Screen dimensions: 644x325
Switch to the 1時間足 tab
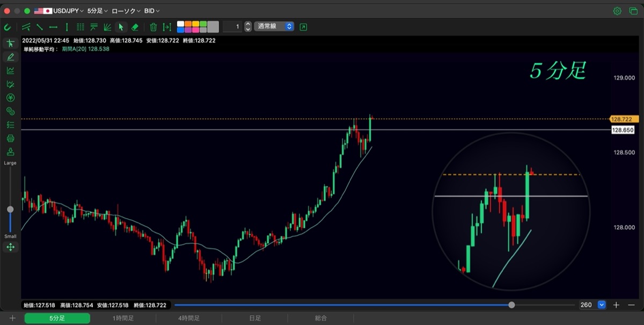[123, 319]
